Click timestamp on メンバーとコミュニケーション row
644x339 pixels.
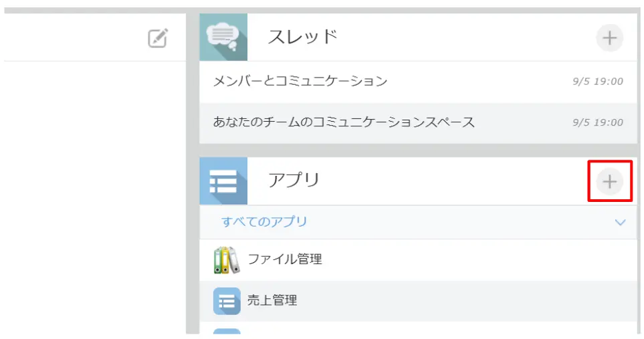[x=597, y=82]
